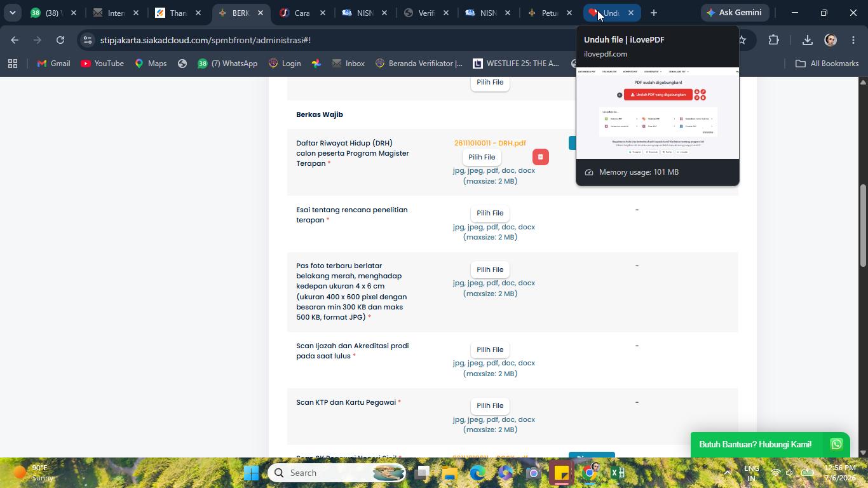Open Gmail bookmark
This screenshot has width=868, height=488.
53,64
